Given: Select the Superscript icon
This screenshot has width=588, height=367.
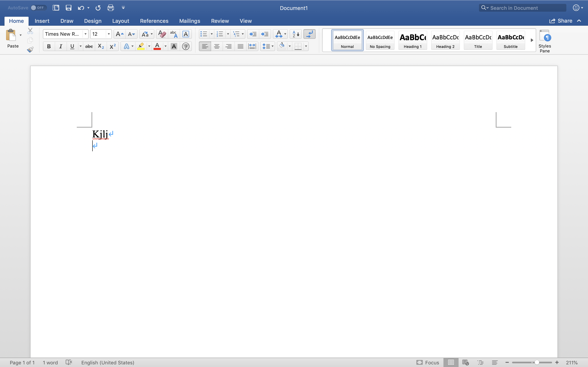Looking at the screenshot, I should 112,46.
